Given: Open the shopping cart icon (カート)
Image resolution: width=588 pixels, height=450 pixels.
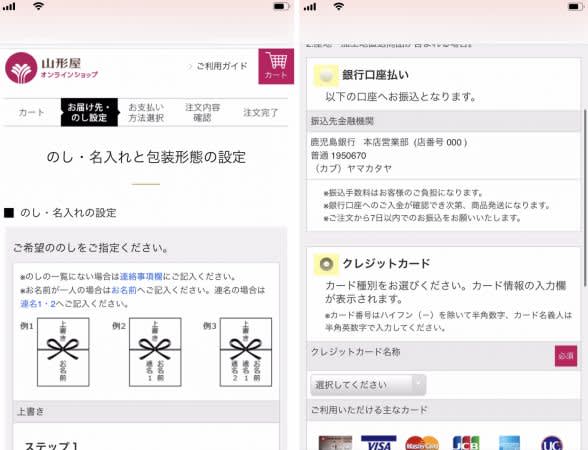Looking at the screenshot, I should 276,66.
